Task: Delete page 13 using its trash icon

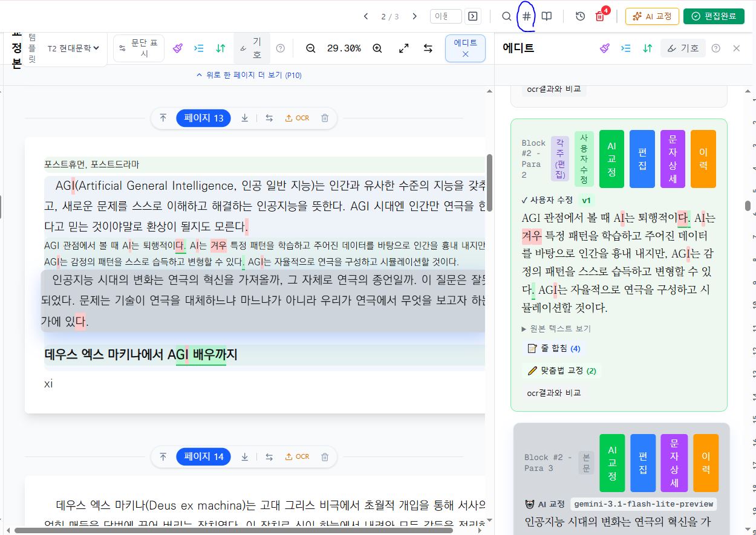Action: coord(325,118)
